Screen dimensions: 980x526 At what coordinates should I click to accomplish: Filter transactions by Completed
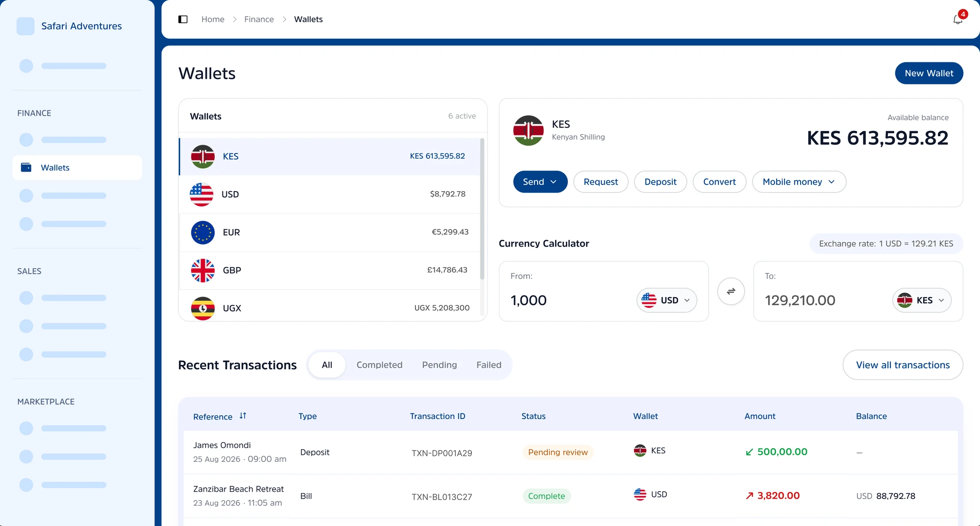[x=379, y=365]
